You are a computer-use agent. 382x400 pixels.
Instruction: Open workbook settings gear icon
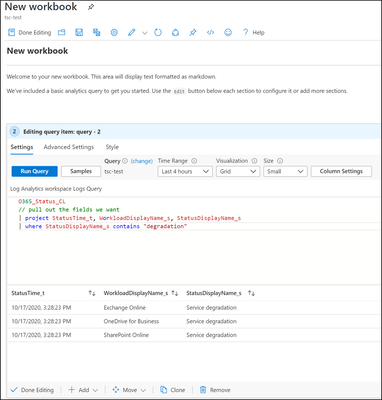coord(114,32)
